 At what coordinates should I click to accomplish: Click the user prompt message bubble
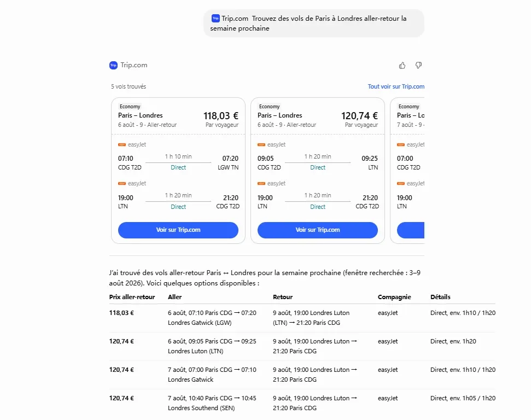[313, 24]
